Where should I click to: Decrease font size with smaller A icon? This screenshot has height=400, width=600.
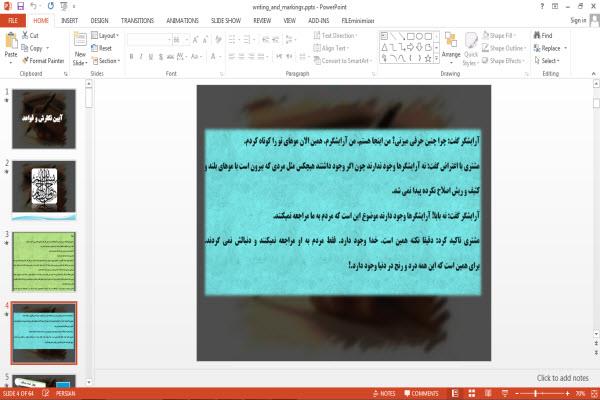coord(205,40)
